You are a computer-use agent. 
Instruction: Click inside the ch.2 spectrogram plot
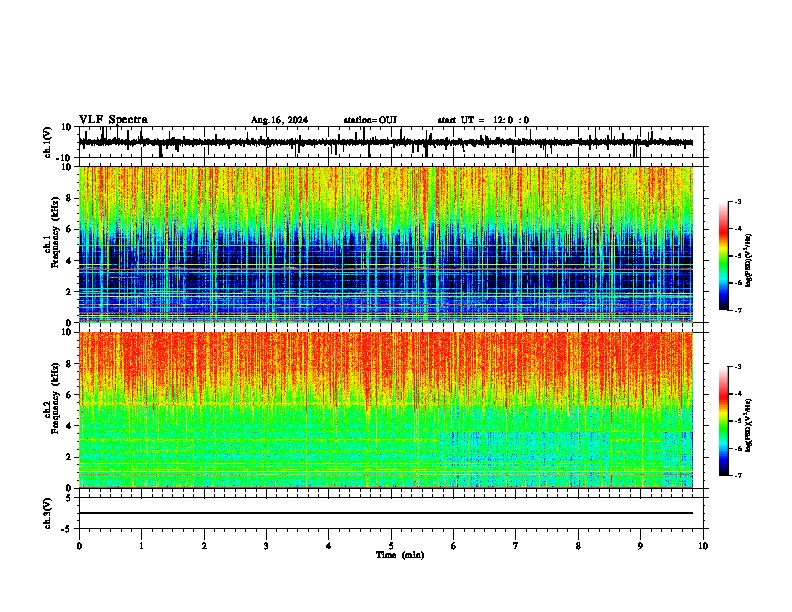[386, 410]
